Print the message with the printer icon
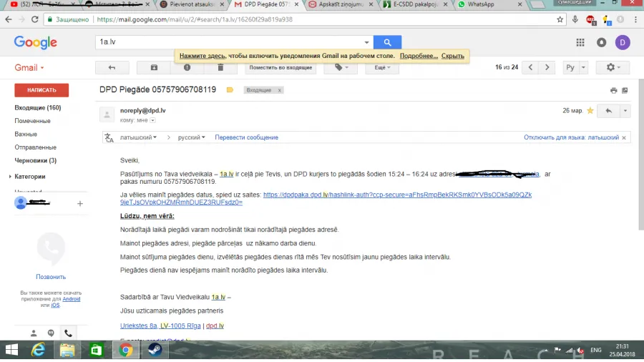Image resolution: width=644 pixels, height=362 pixels. click(x=614, y=90)
